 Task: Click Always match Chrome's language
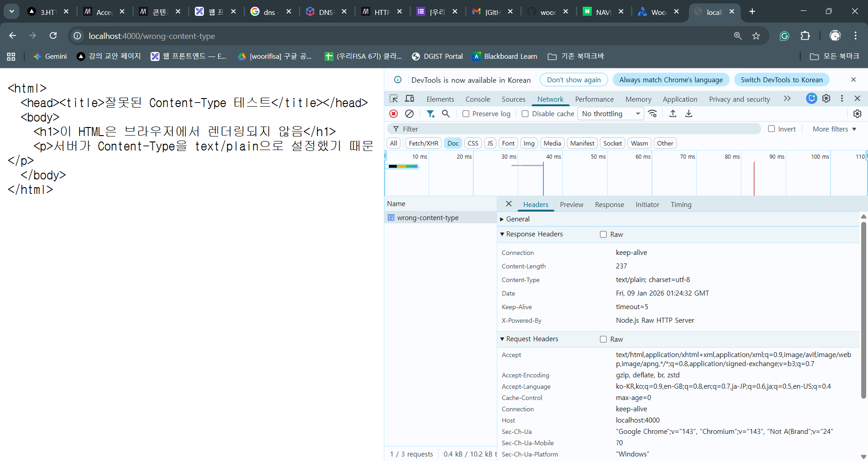coord(671,80)
